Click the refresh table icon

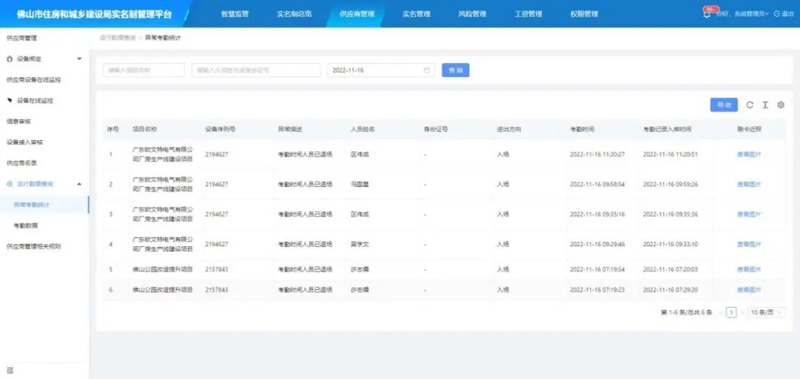pos(749,105)
